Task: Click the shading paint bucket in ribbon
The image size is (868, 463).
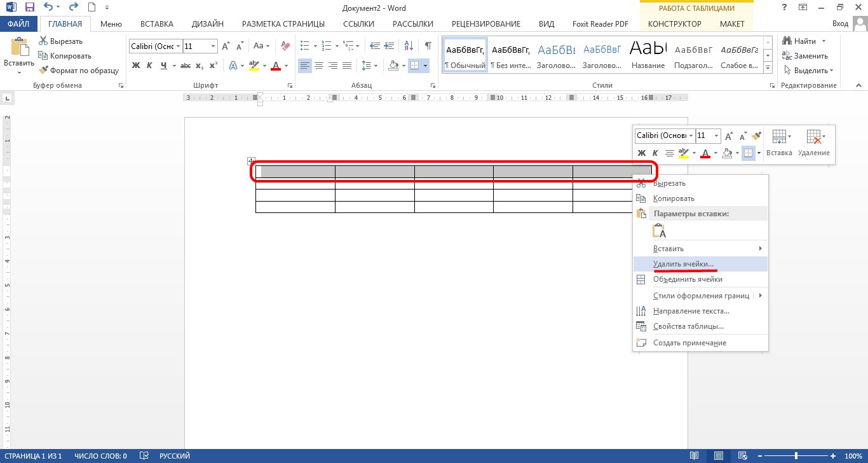Action: pos(393,66)
